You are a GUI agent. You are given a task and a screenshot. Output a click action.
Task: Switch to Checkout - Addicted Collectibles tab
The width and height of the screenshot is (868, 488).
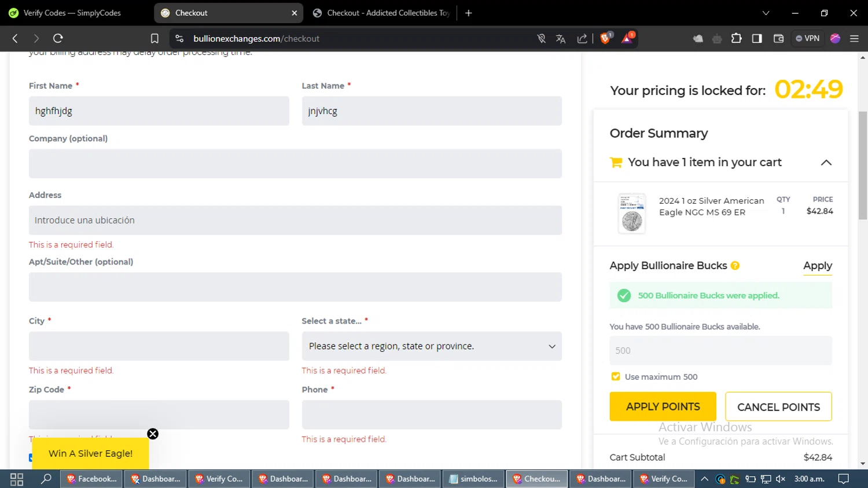382,13
